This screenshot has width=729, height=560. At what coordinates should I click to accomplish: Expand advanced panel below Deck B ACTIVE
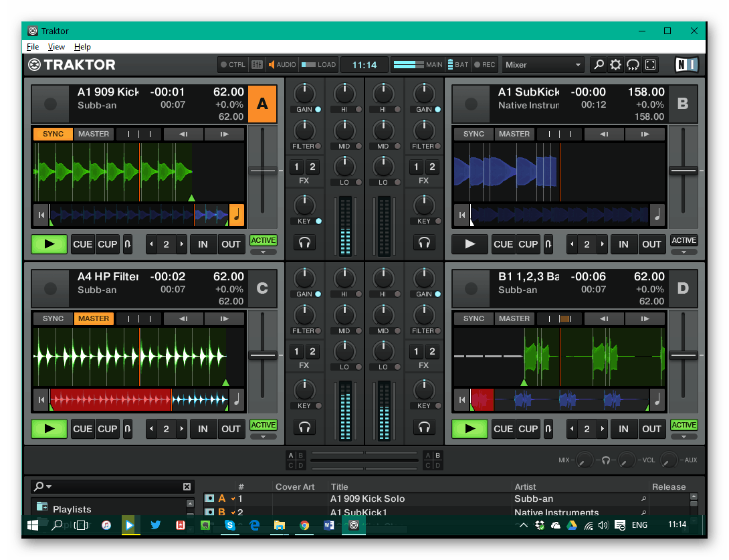tap(684, 252)
